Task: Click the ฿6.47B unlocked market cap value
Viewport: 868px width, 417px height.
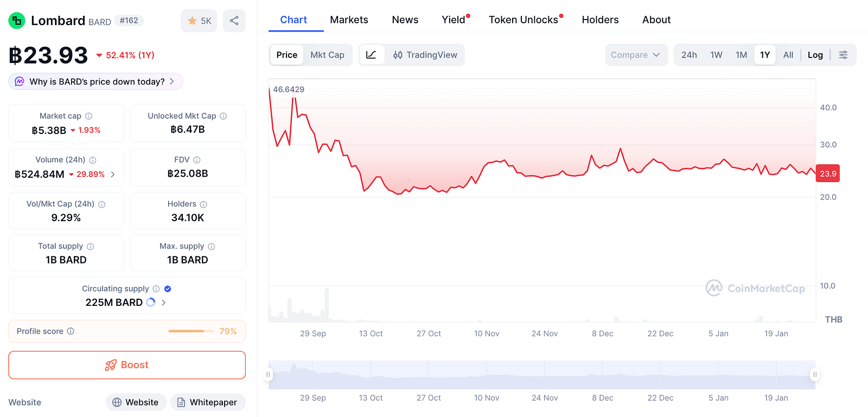Action: pyautogui.click(x=188, y=130)
